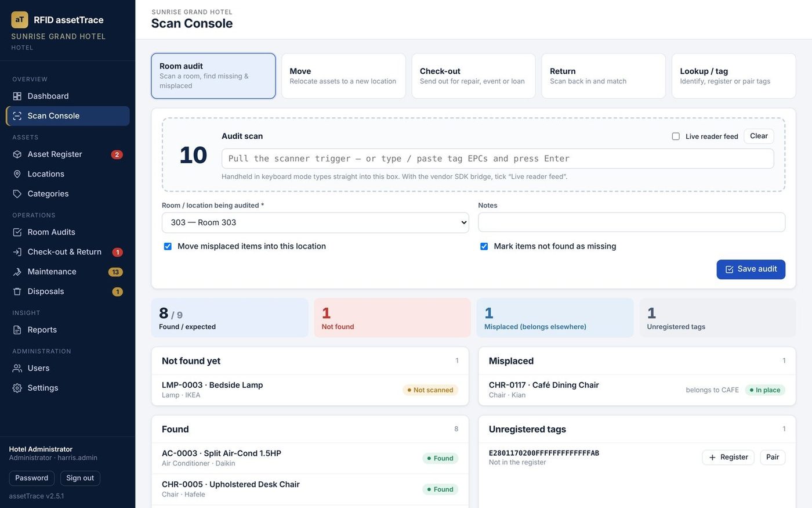The width and height of the screenshot is (812, 508).
Task: Open the Password change button
Action: pyautogui.click(x=32, y=478)
